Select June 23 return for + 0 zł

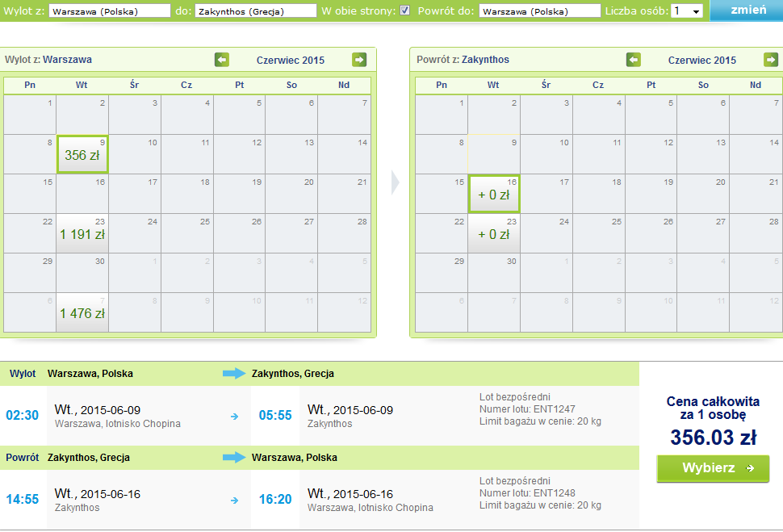coord(494,233)
